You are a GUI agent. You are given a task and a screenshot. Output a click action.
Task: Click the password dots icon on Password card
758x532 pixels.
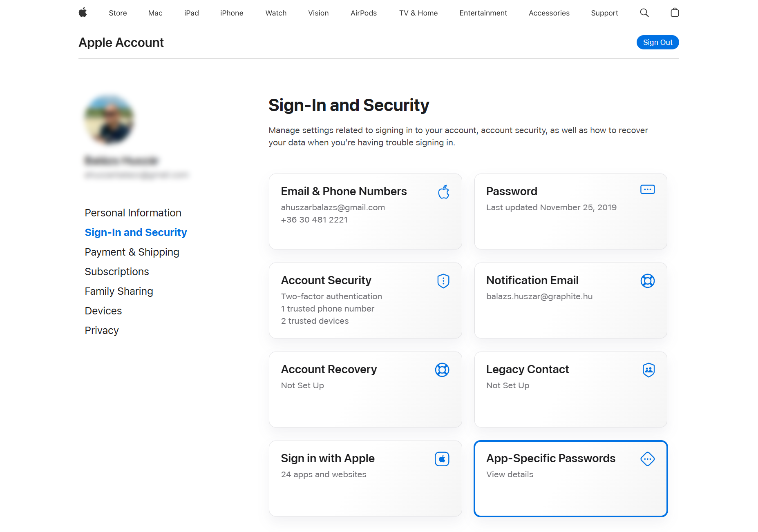(x=648, y=189)
